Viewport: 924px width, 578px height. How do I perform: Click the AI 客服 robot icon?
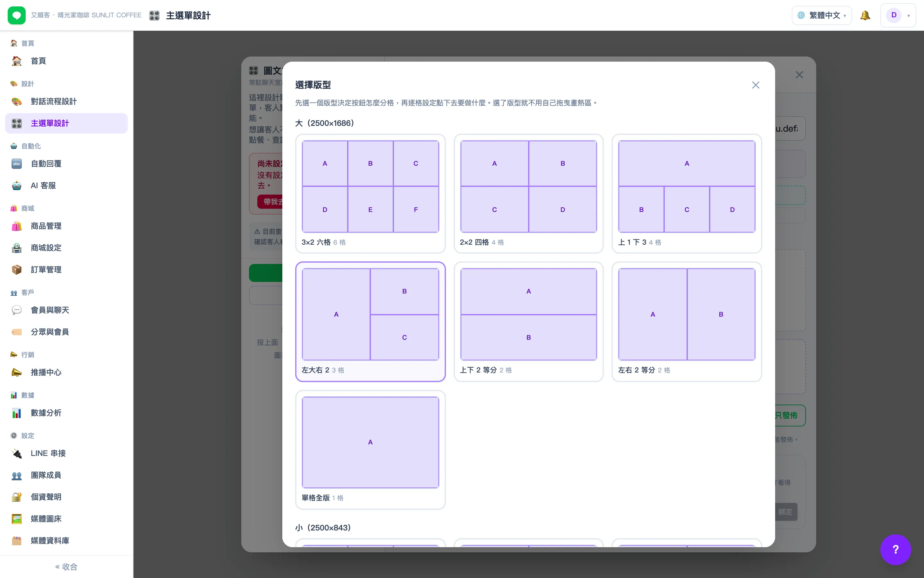pyautogui.click(x=17, y=186)
